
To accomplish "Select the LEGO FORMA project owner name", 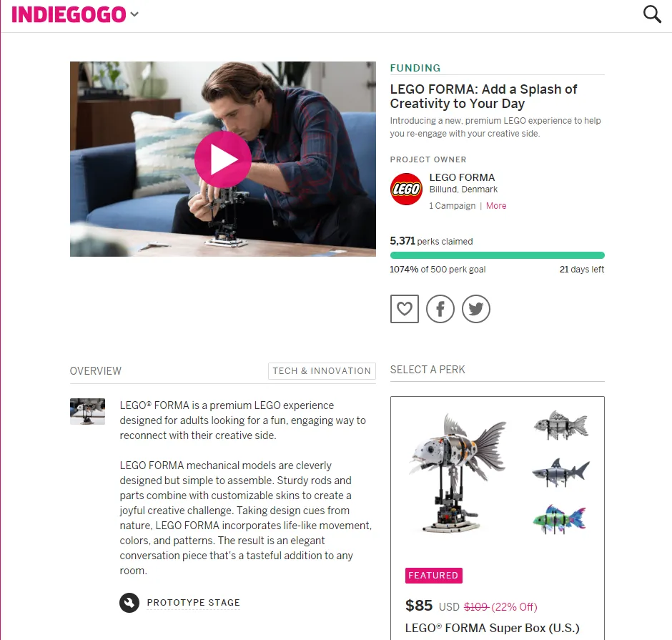I will pos(462,177).
